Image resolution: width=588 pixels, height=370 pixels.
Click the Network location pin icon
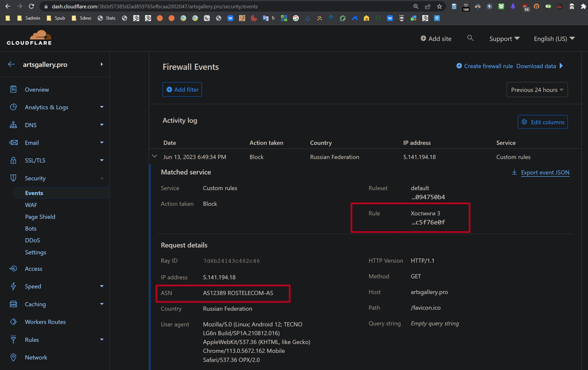[x=13, y=357]
